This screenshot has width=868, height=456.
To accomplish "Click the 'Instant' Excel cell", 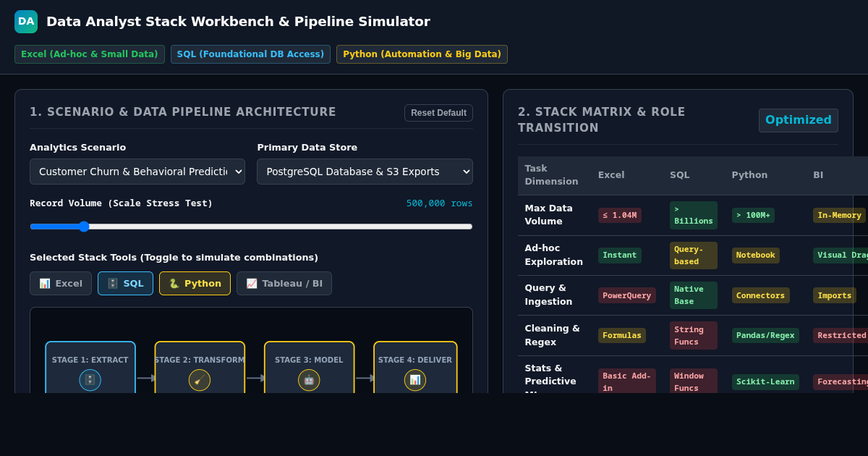I will click(620, 256).
